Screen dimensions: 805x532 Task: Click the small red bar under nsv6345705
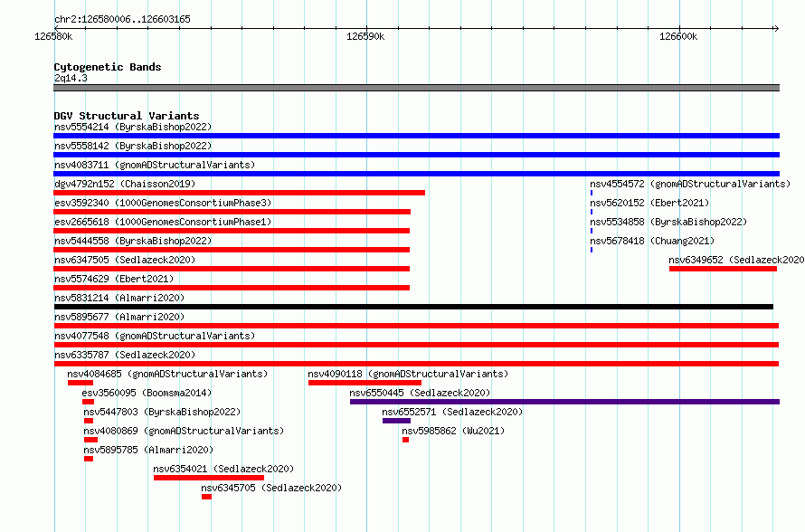[206, 497]
